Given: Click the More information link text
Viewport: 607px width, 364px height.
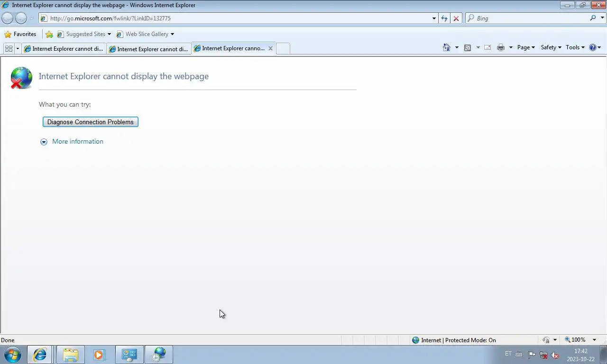Looking at the screenshot, I should tap(78, 141).
